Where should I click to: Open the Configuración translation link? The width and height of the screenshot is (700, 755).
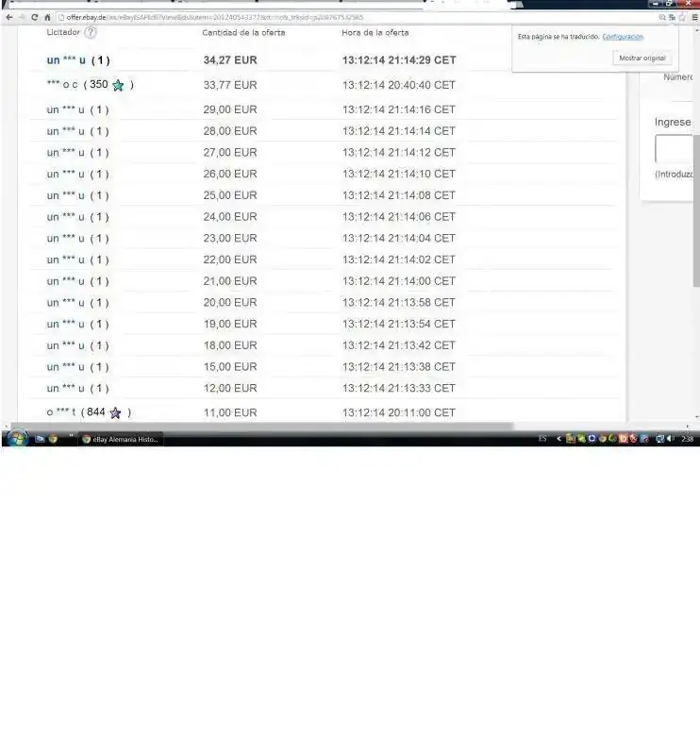click(x=623, y=37)
